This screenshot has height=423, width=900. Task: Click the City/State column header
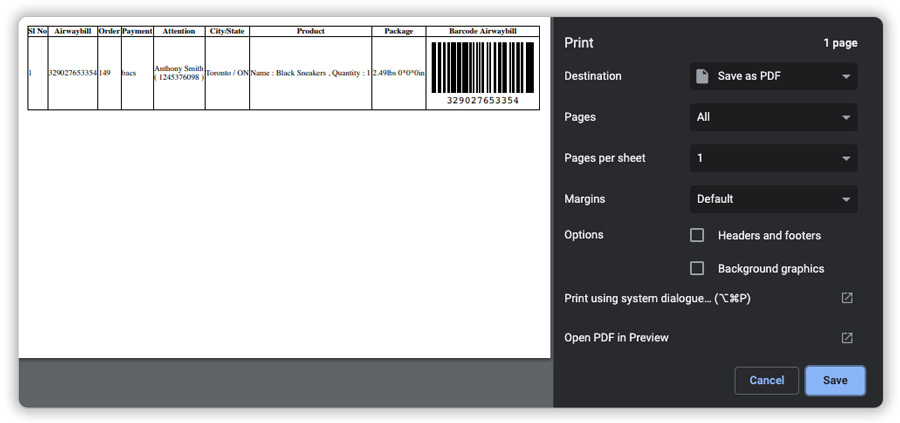click(227, 31)
